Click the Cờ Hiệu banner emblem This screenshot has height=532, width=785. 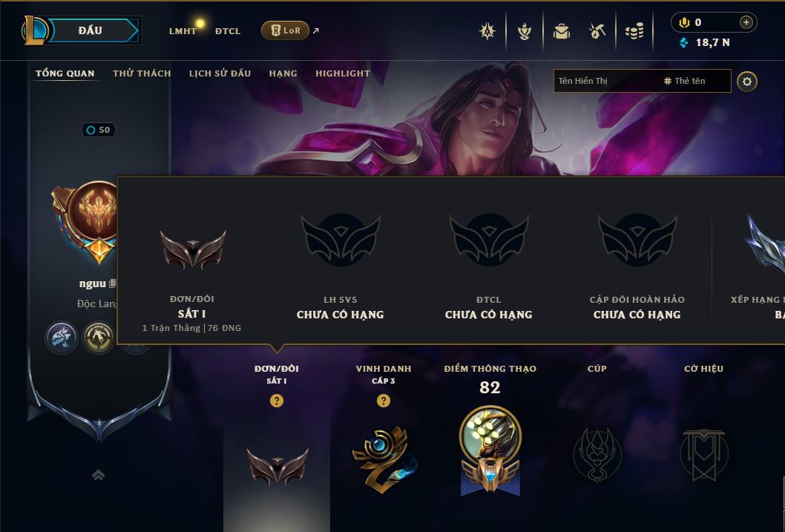pos(703,454)
